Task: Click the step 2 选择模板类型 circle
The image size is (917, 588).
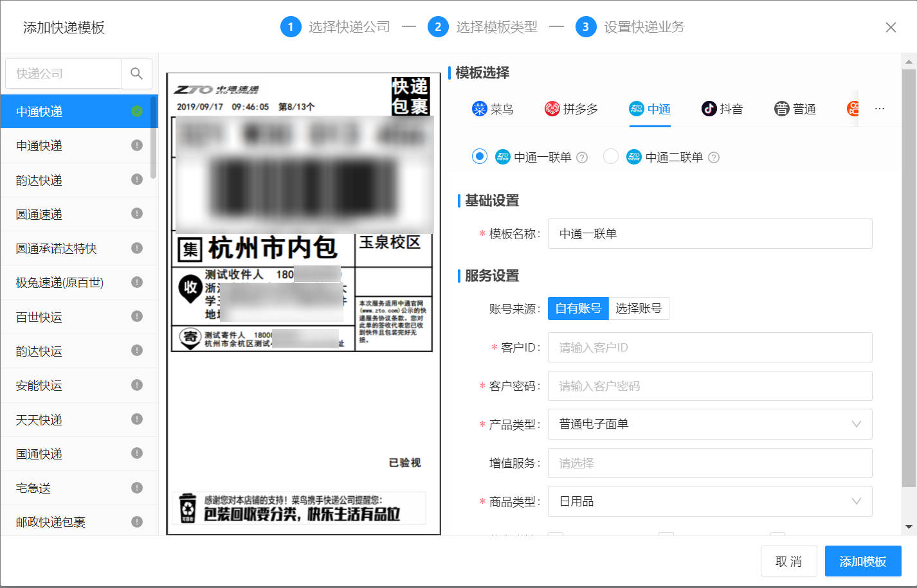Action: click(x=438, y=27)
